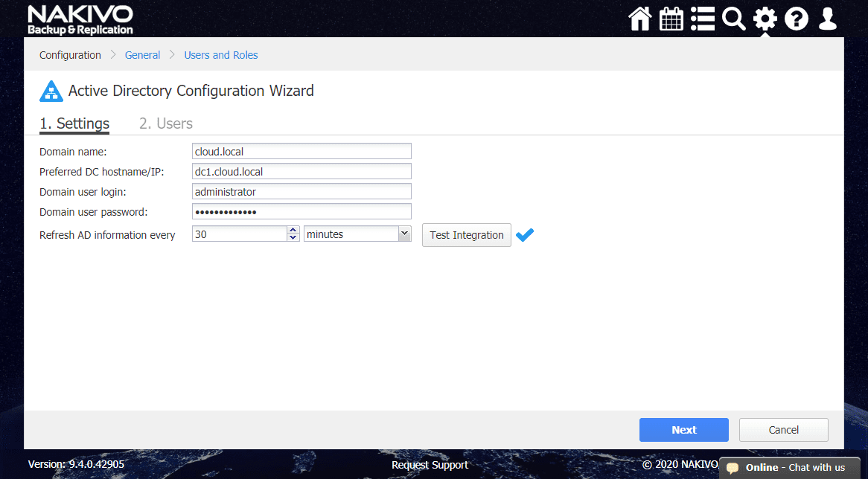This screenshot has height=479, width=868.
Task: Open the Activities list icon
Action: pos(702,19)
